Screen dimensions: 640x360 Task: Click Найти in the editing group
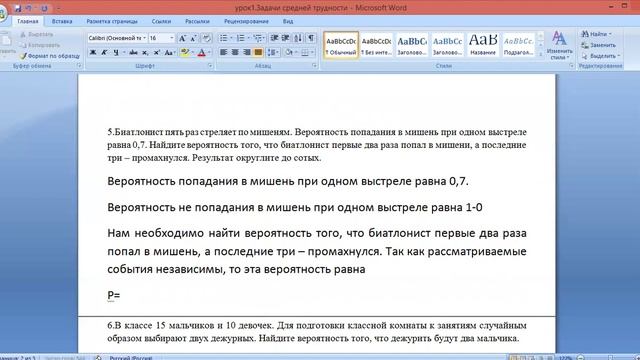(x=596, y=34)
